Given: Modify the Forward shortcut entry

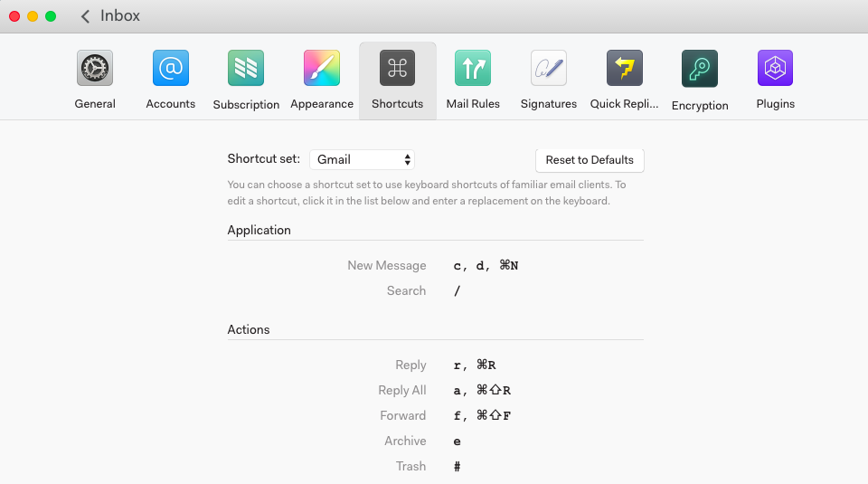Looking at the screenshot, I should point(482,416).
